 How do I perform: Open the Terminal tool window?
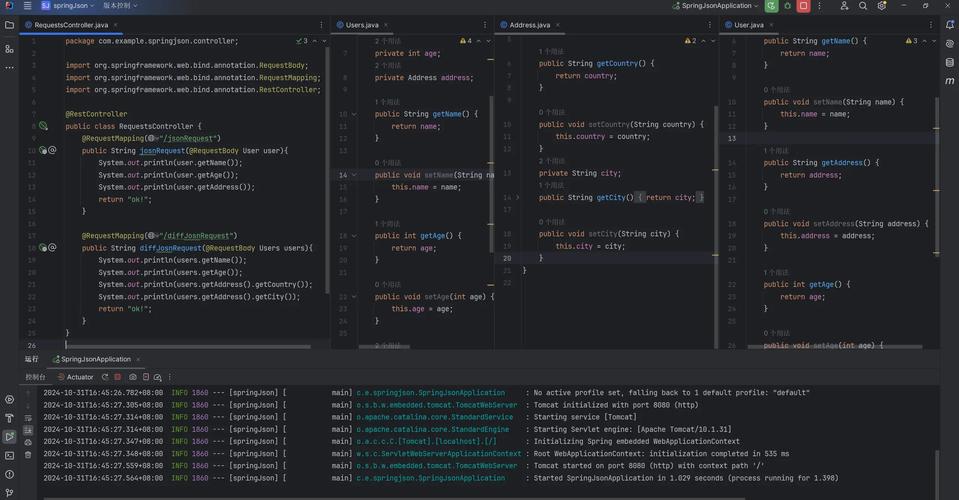point(9,455)
